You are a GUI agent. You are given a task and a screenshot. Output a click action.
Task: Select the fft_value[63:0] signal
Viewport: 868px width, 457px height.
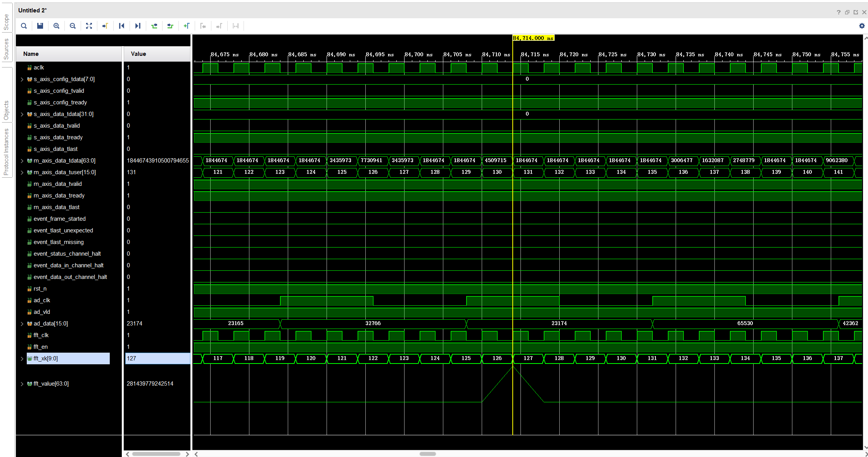coord(51,384)
